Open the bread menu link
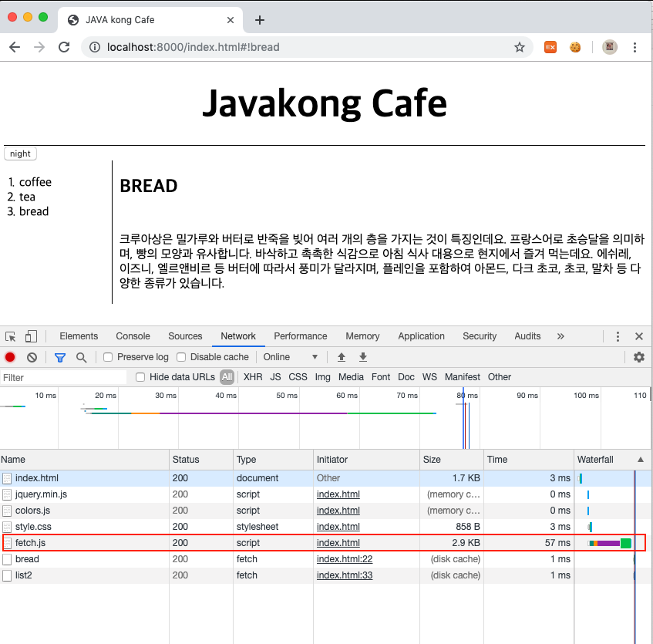The height and width of the screenshot is (644, 653). click(34, 211)
